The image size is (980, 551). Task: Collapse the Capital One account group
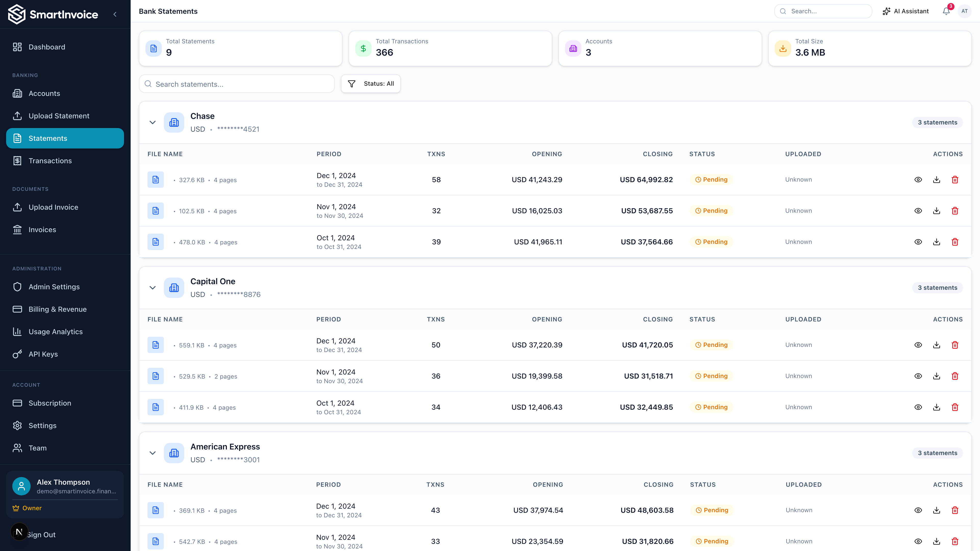click(153, 288)
